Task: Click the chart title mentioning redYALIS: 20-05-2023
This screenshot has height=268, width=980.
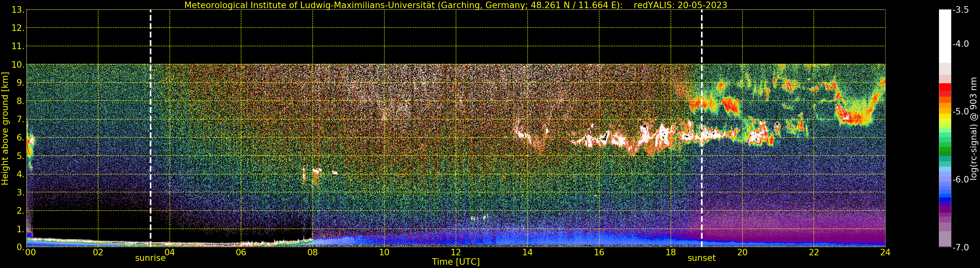Action: 456,5
